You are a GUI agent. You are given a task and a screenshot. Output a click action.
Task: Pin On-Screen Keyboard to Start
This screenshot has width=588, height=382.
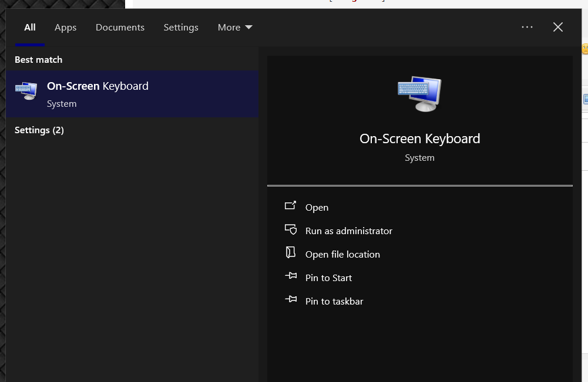point(328,278)
